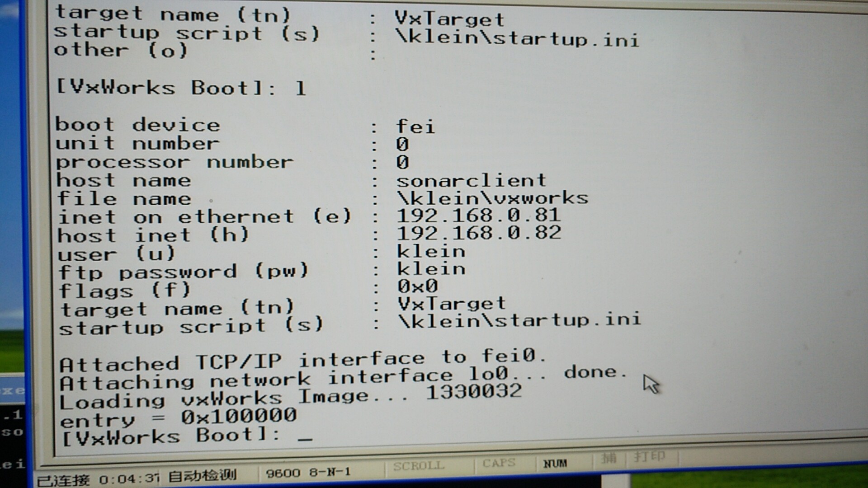This screenshot has width=868, height=488.
Task: Click the 9600 8-N-1 baud rate cell
Action: pos(308,473)
